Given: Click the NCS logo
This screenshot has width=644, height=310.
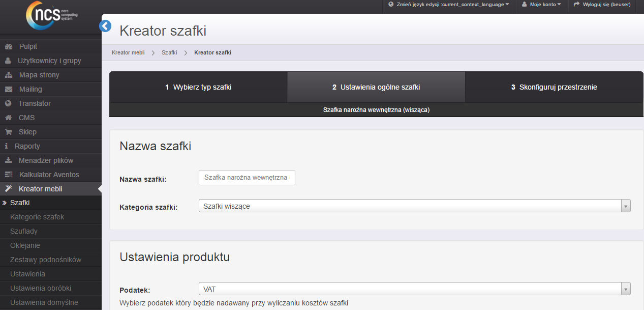Looking at the screenshot, I should [50, 16].
